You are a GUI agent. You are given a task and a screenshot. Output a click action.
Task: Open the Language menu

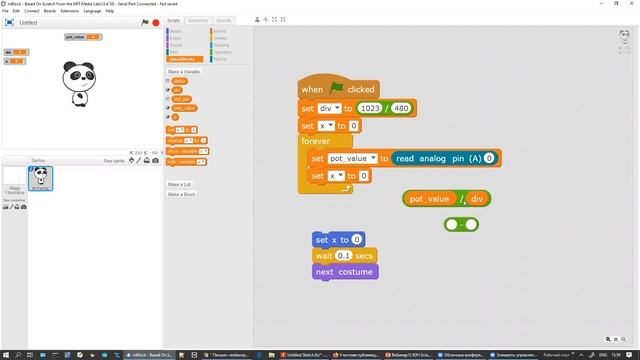tap(92, 11)
